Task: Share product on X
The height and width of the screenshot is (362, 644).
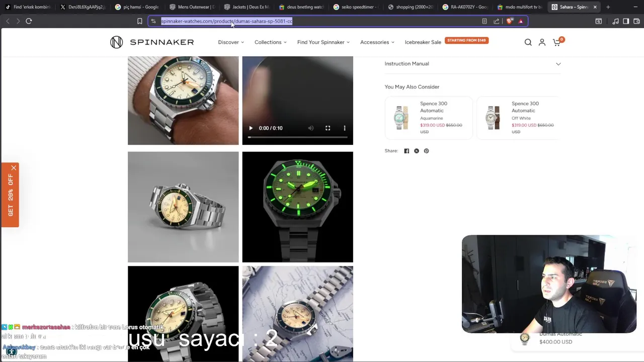Action: (417, 151)
